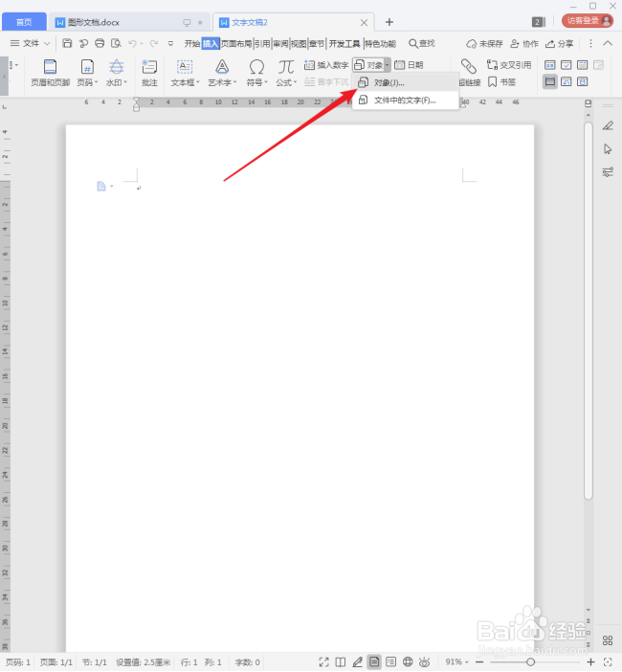Switch to the 图形文档.docx document tab
Screen dimensions: 622x672
click(x=129, y=22)
